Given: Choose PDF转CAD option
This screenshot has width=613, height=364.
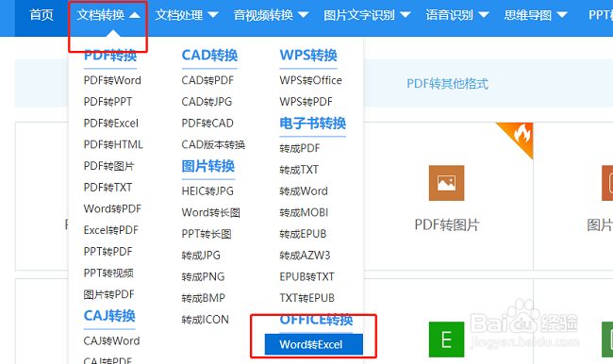Looking at the screenshot, I should tap(207, 124).
